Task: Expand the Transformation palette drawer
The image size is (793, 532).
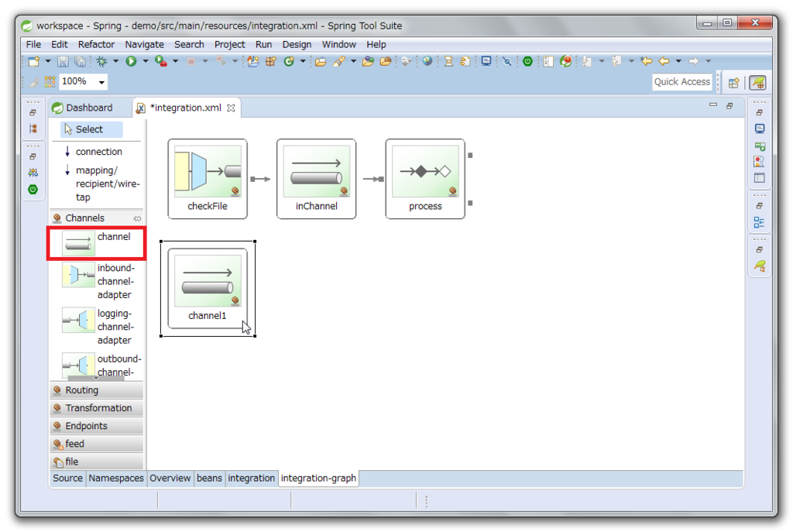Action: [96, 408]
